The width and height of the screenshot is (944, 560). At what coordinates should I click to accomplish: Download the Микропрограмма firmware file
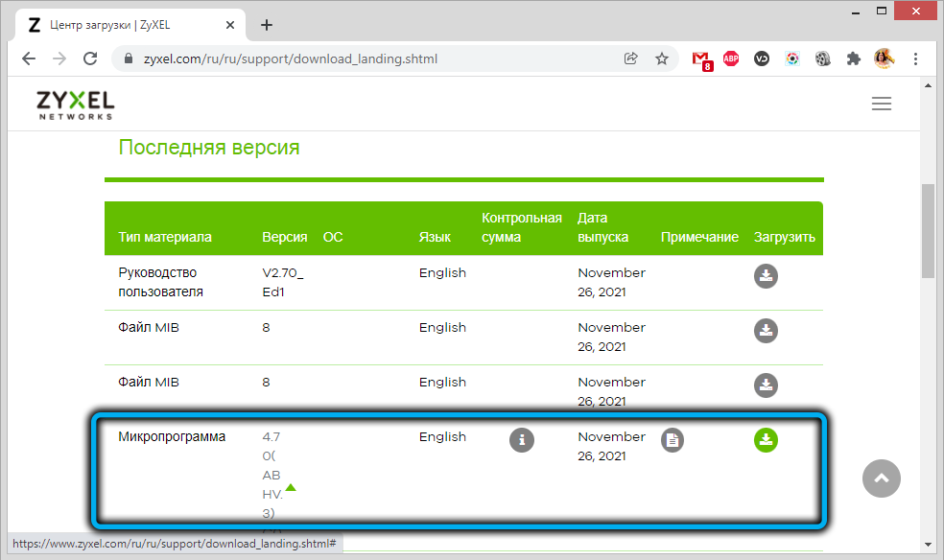(x=766, y=440)
